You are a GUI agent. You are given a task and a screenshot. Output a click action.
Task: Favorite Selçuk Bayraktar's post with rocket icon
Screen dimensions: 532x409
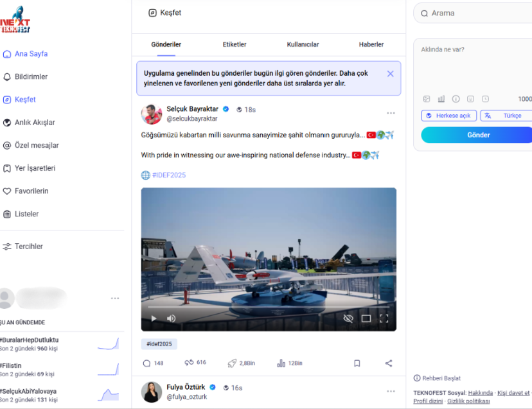click(x=232, y=363)
